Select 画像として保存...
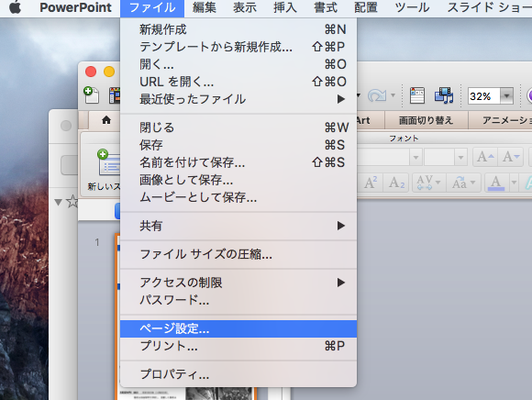The height and width of the screenshot is (400, 532). point(238,180)
